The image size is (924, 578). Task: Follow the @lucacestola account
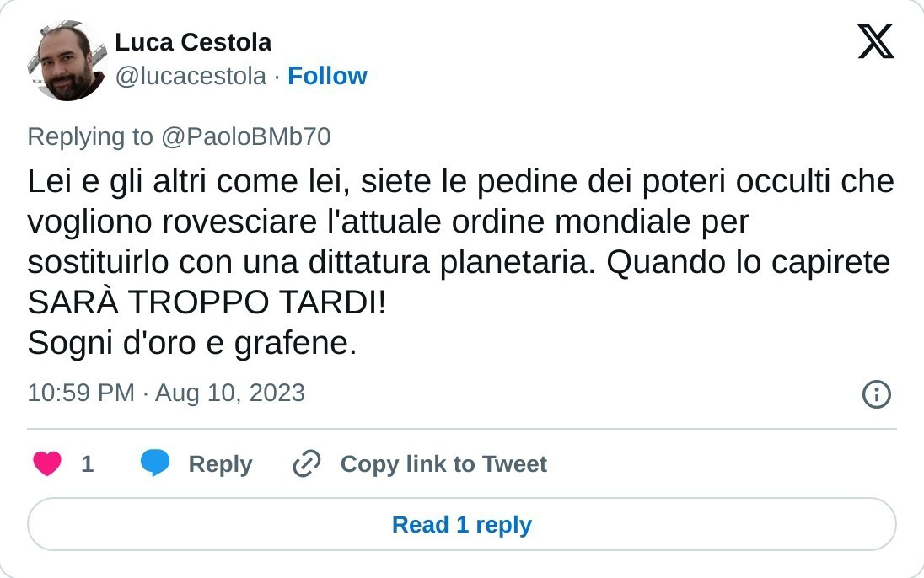(327, 77)
